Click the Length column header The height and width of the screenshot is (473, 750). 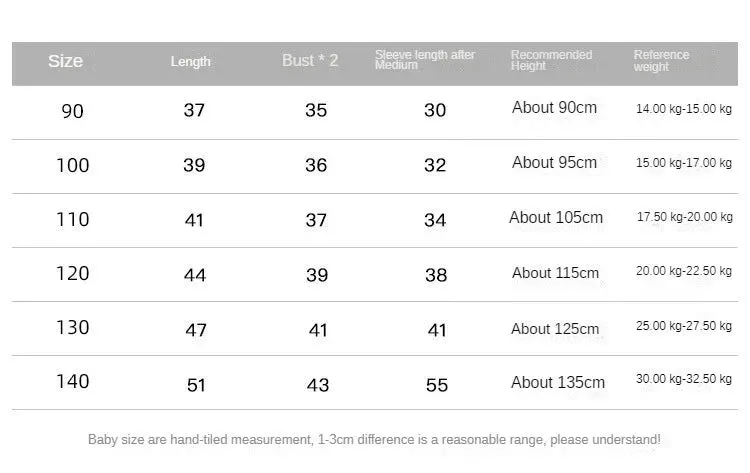tap(190, 62)
